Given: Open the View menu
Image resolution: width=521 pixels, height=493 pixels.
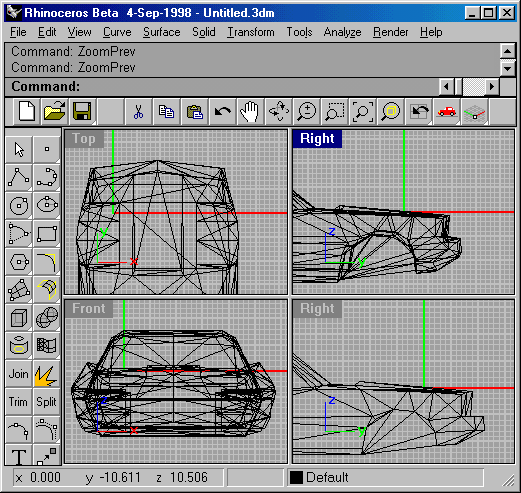Looking at the screenshot, I should click(79, 32).
